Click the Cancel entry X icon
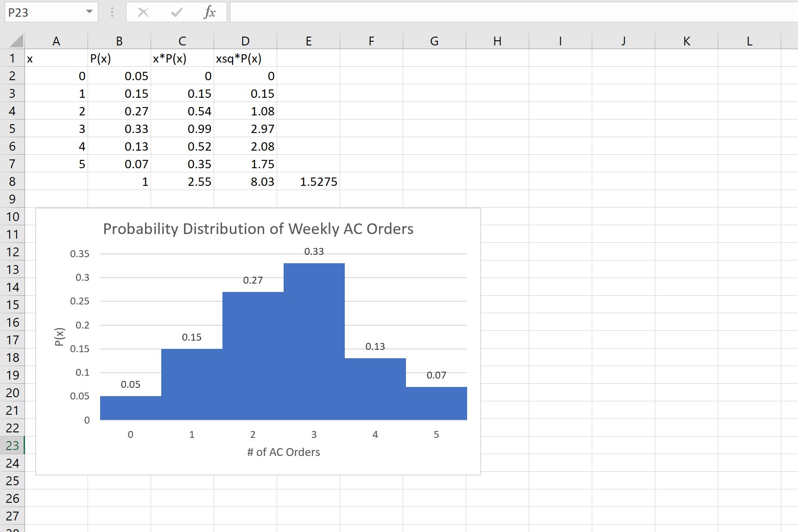 click(x=143, y=13)
